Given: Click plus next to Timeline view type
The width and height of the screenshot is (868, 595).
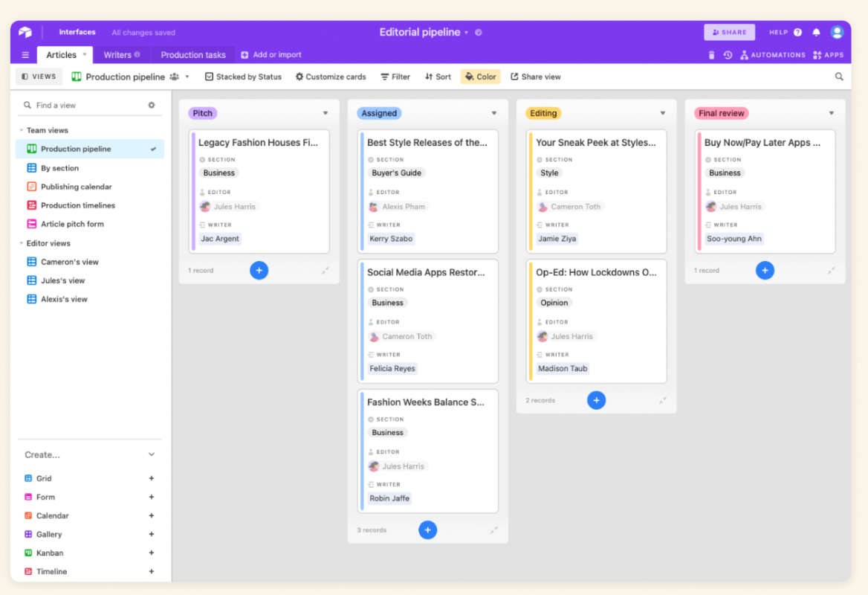Looking at the screenshot, I should (151, 571).
